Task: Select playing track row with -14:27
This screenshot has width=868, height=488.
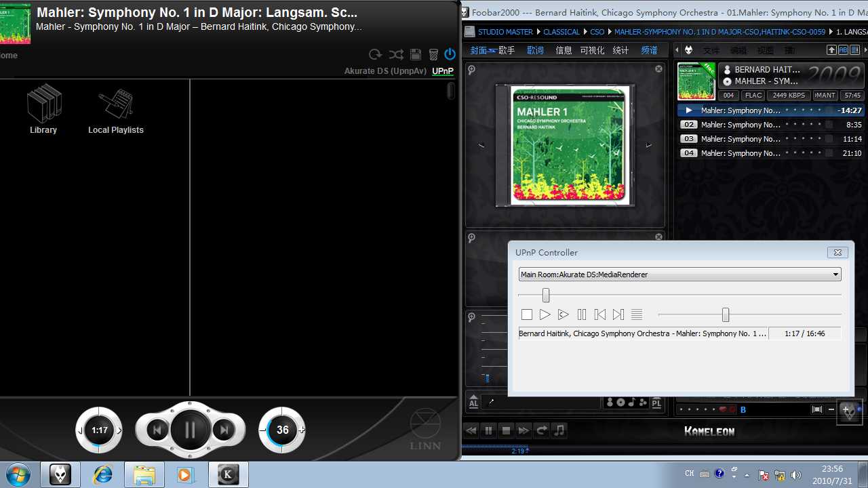Action: click(x=772, y=110)
